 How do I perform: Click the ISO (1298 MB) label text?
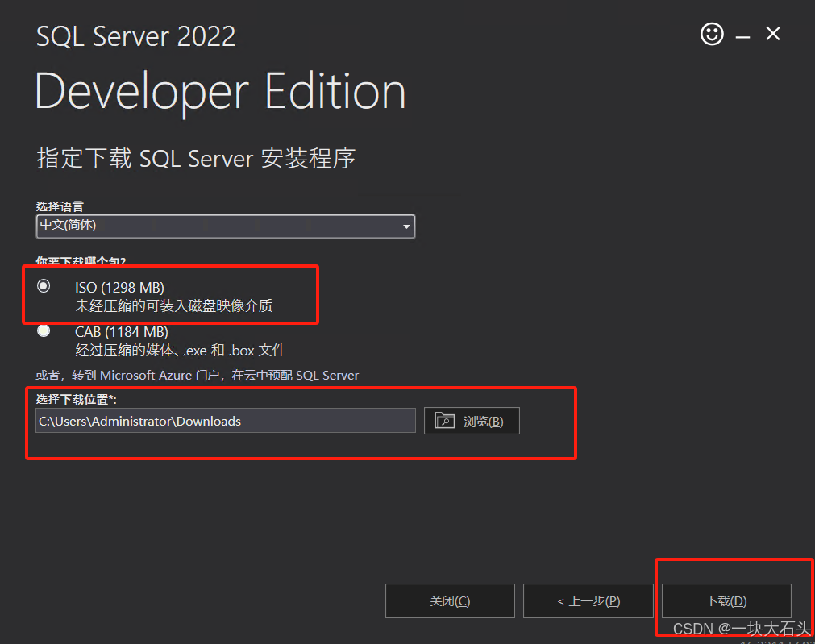(x=119, y=288)
